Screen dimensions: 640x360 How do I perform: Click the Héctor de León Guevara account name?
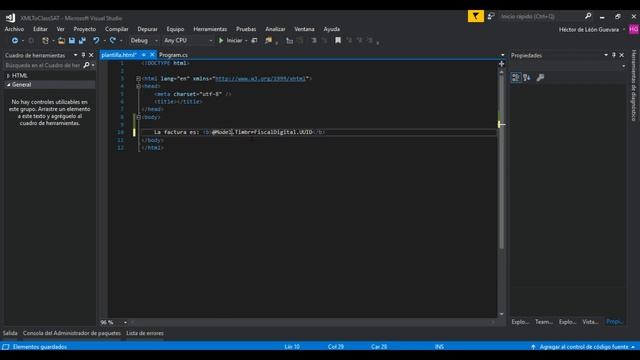(589, 29)
